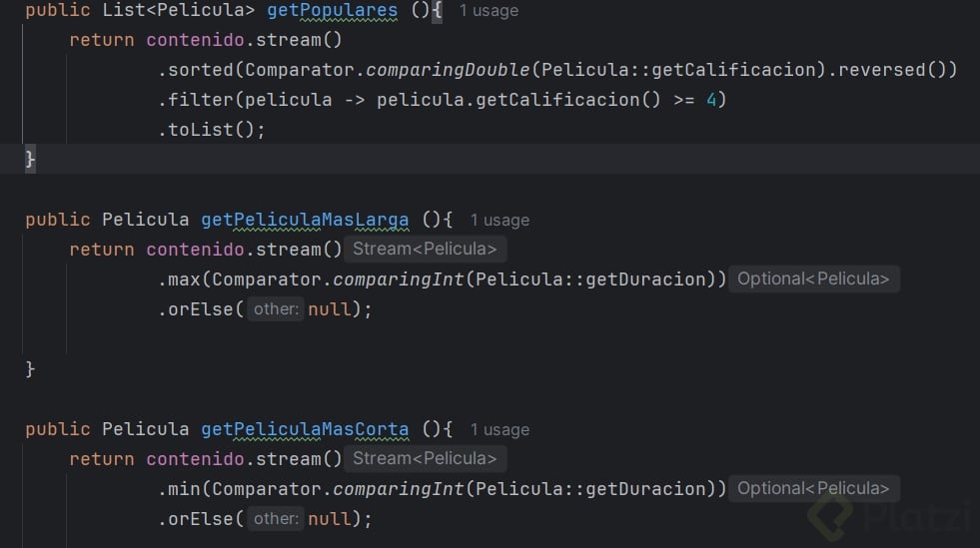
Task: Open the 1 usage hint beside getPeliculaMasCorta
Action: (x=499, y=429)
